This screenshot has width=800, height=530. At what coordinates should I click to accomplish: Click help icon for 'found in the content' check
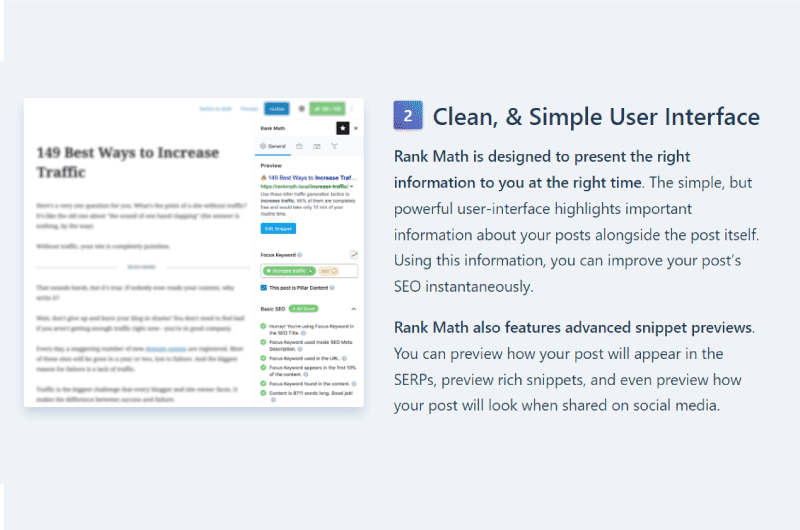354,384
